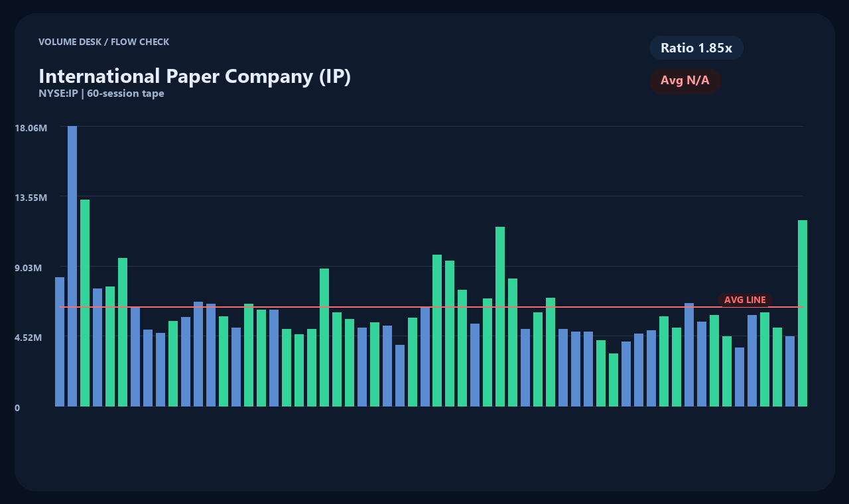Click the 9.03M axis label

(29, 268)
